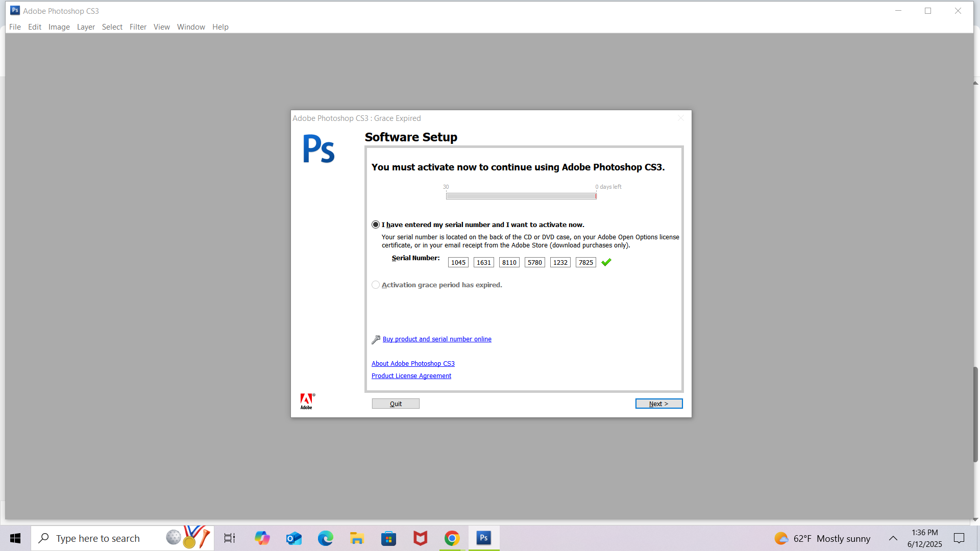Image resolution: width=980 pixels, height=551 pixels.
Task: Click the Photoshop taskbar icon
Action: (484, 538)
